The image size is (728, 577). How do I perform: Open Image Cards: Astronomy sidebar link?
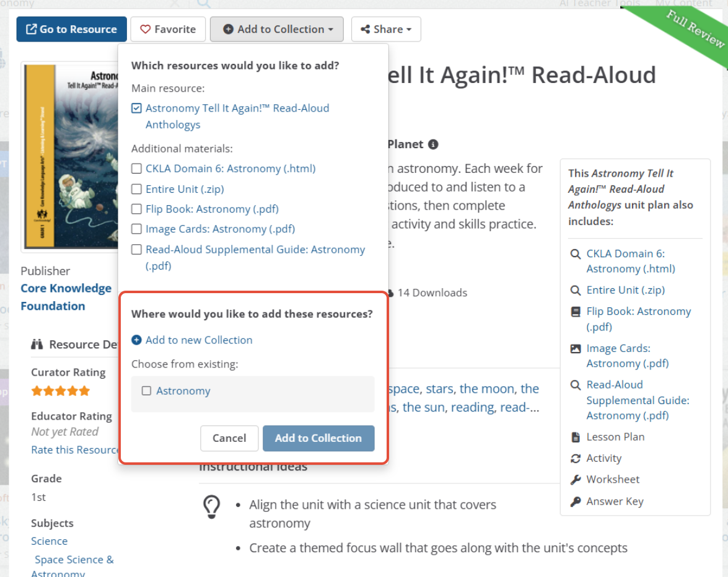[x=627, y=356]
